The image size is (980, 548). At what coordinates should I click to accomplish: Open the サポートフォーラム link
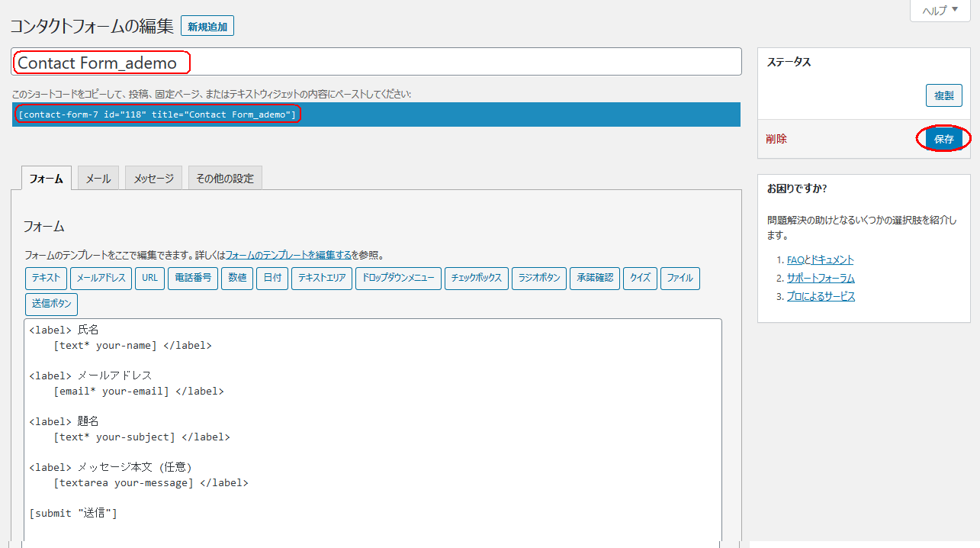pyautogui.click(x=821, y=278)
